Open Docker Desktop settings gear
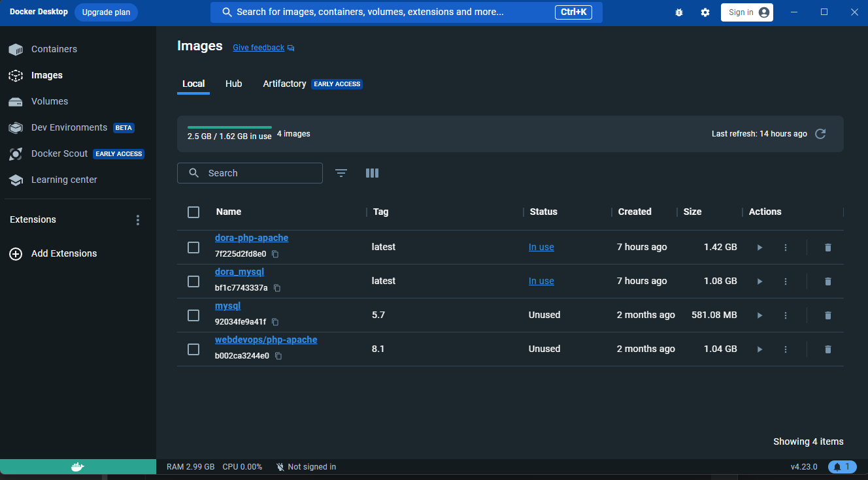Image resolution: width=868 pixels, height=480 pixels. click(705, 12)
